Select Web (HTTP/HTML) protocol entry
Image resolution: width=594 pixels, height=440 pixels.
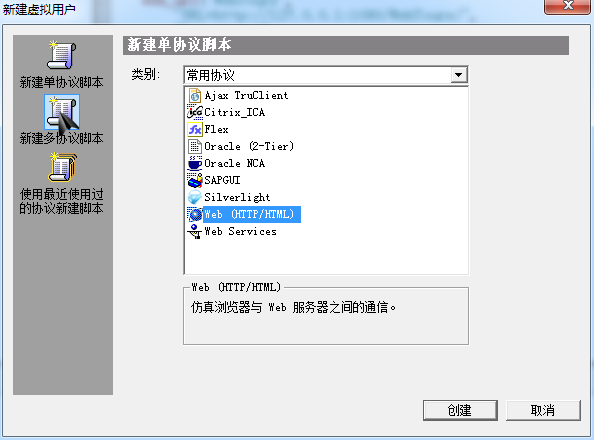point(252,215)
